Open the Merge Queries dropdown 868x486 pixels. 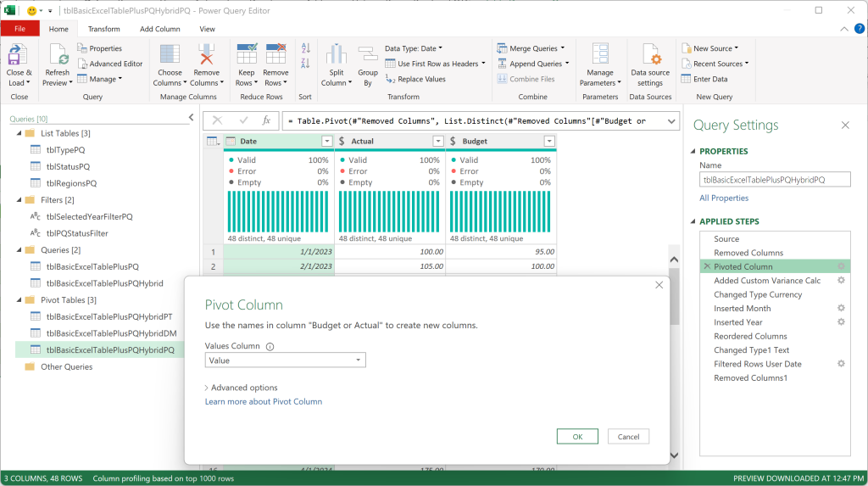[531, 48]
